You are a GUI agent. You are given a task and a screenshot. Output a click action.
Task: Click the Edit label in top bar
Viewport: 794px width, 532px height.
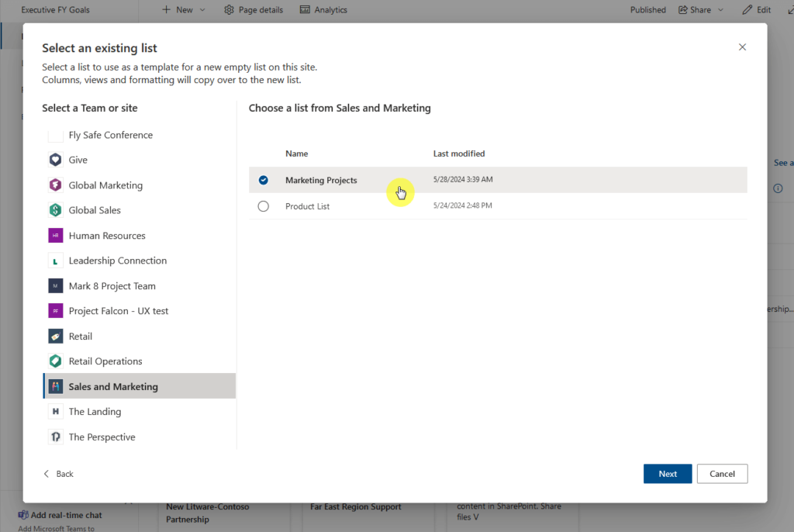coord(764,9)
